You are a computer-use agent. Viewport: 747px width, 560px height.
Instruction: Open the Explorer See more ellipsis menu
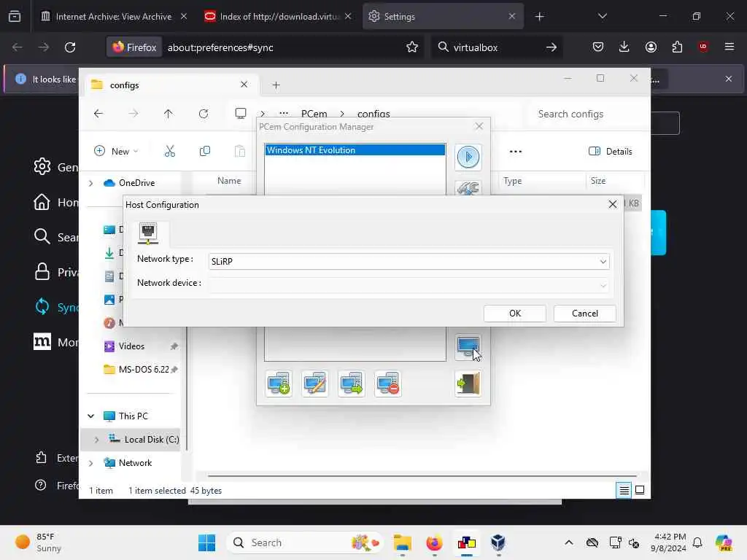[516, 152]
